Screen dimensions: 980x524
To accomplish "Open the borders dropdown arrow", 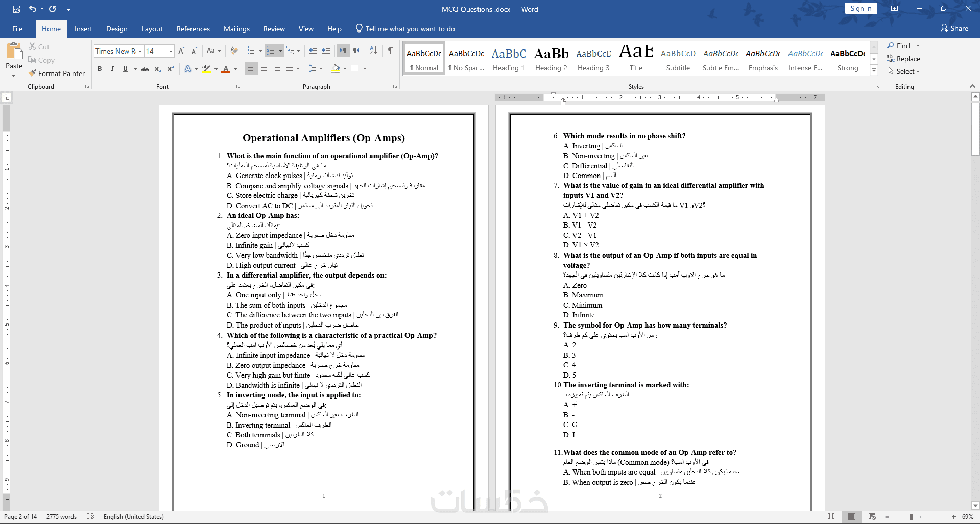I will [365, 69].
